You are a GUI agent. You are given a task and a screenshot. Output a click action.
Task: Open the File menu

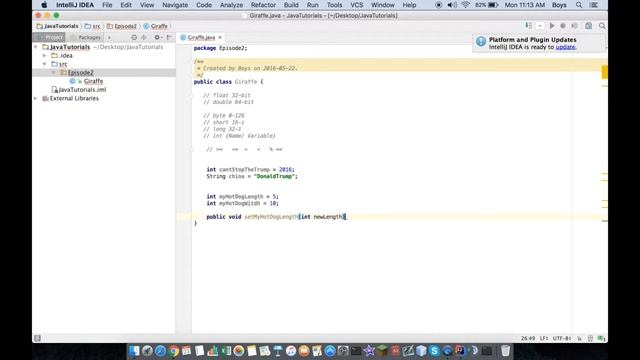click(x=107, y=5)
